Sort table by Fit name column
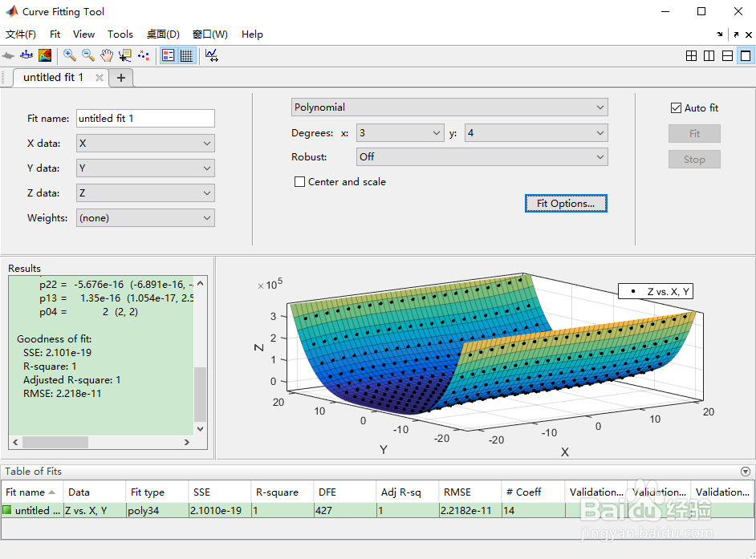 tap(32, 492)
